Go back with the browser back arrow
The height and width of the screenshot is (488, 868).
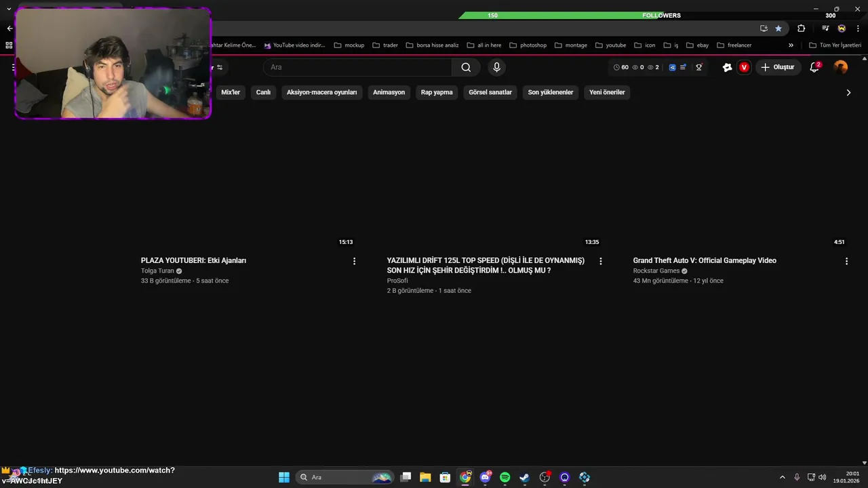(9, 28)
